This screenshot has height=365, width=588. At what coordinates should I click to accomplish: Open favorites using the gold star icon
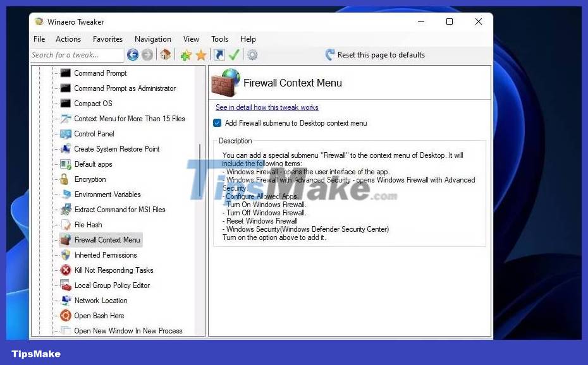[x=201, y=55]
